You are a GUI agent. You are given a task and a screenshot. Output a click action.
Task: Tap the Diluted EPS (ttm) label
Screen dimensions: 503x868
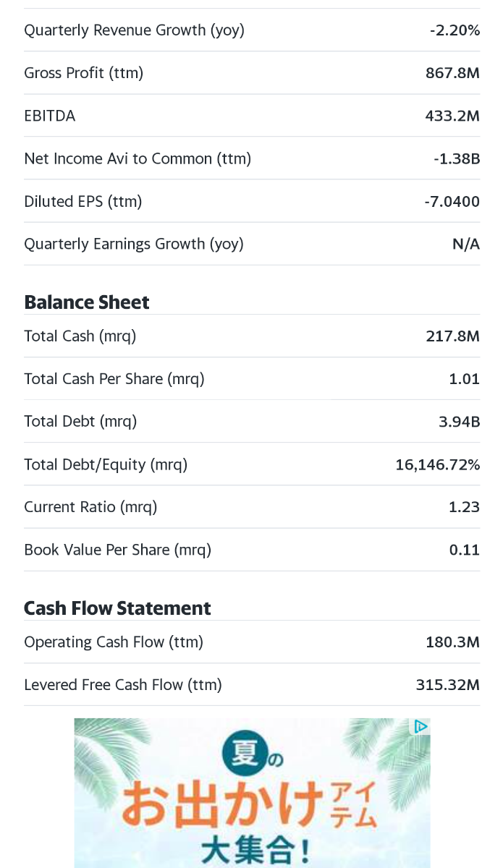click(83, 201)
